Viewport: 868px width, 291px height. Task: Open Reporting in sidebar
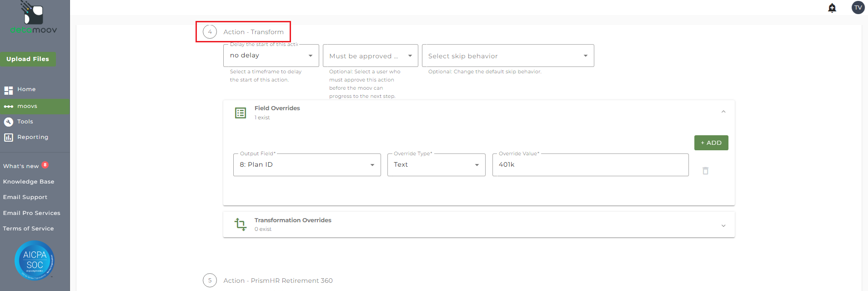tap(32, 137)
